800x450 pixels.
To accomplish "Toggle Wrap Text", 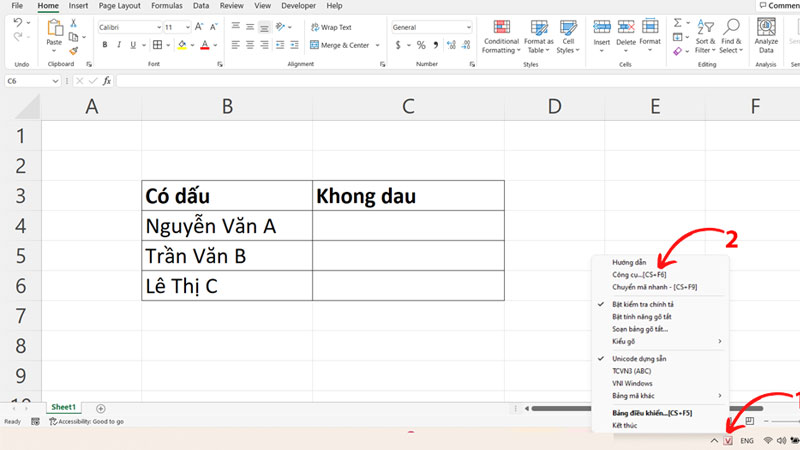I will [x=331, y=27].
